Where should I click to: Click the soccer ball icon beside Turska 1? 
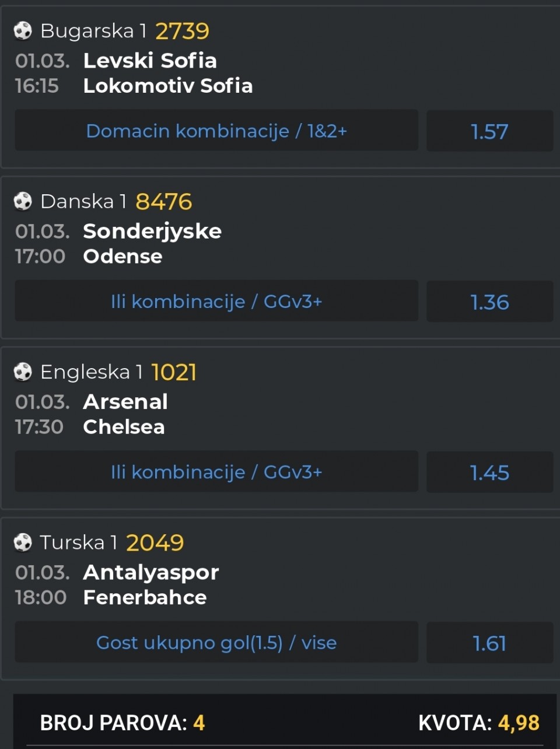click(23, 542)
